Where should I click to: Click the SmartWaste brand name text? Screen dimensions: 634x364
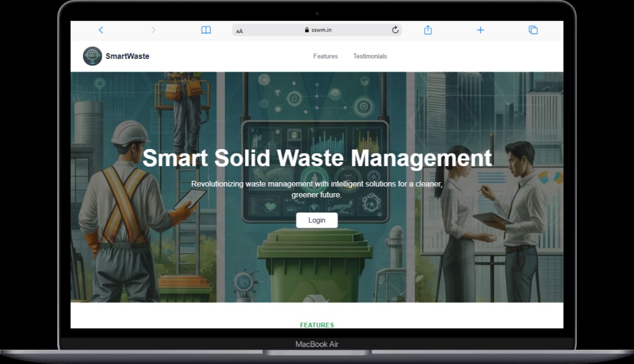127,56
